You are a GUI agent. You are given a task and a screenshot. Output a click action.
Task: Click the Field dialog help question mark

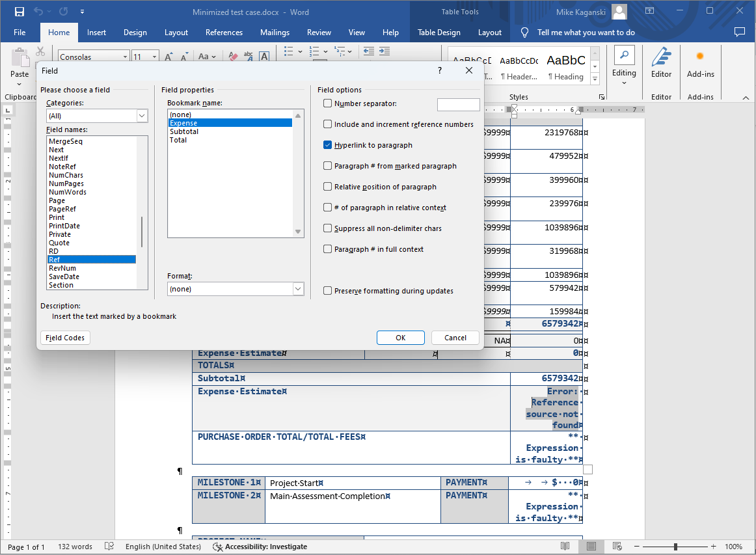pyautogui.click(x=440, y=70)
